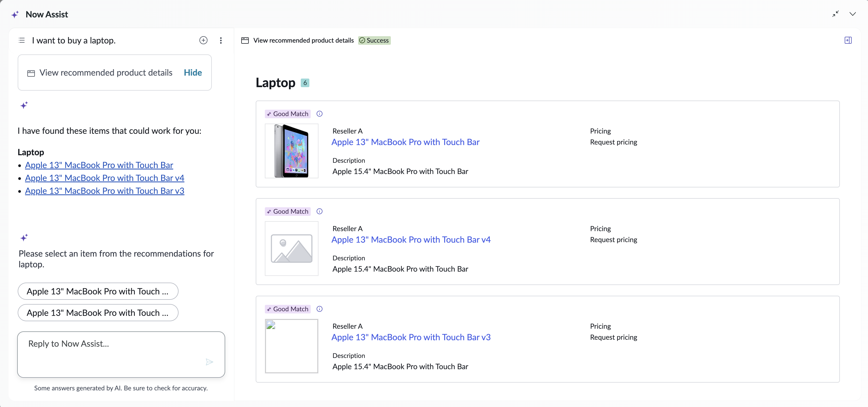Show match info for Touch Bar v3
The image size is (868, 407).
(320, 309)
